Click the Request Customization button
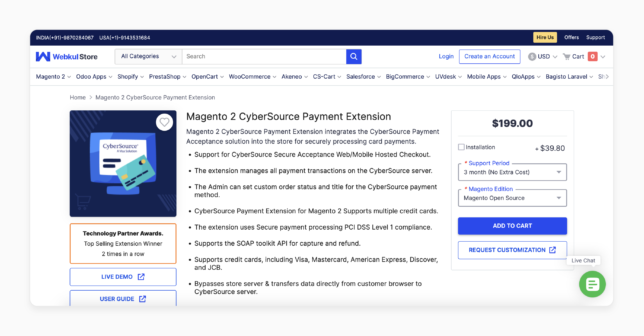Screen dimensions: 644x336 (x=512, y=250)
